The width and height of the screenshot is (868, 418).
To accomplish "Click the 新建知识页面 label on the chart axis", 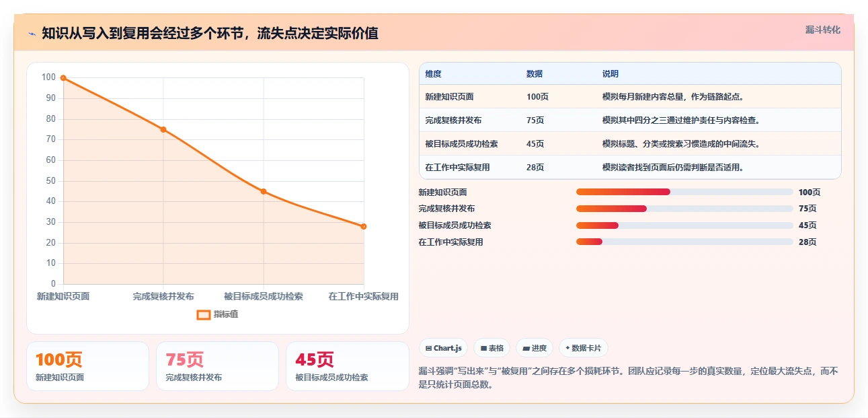I will [63, 296].
